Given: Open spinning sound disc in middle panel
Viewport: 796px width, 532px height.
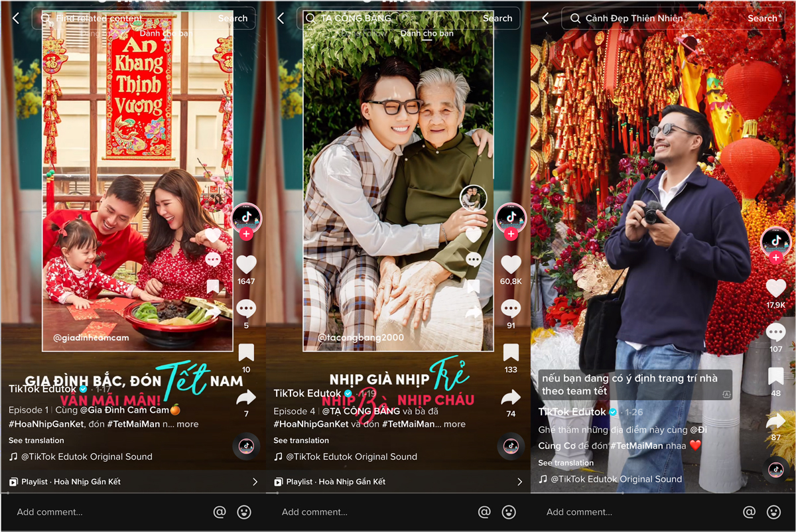Looking at the screenshot, I should click(x=510, y=446).
